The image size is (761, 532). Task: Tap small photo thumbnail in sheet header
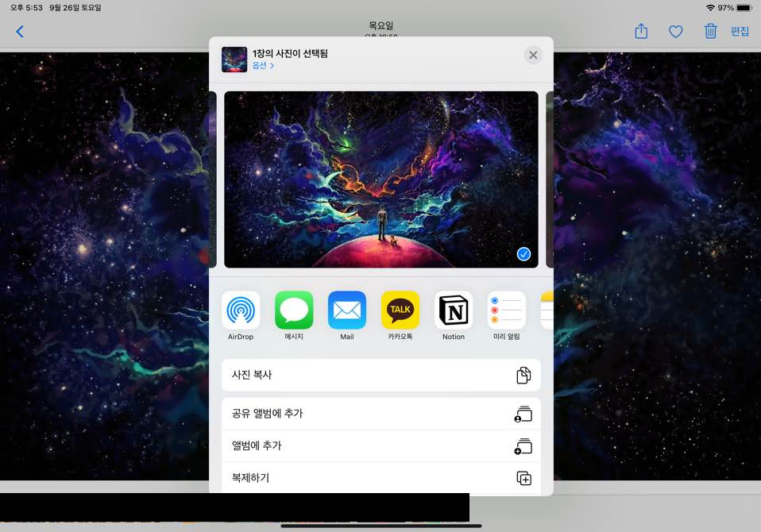(x=234, y=60)
